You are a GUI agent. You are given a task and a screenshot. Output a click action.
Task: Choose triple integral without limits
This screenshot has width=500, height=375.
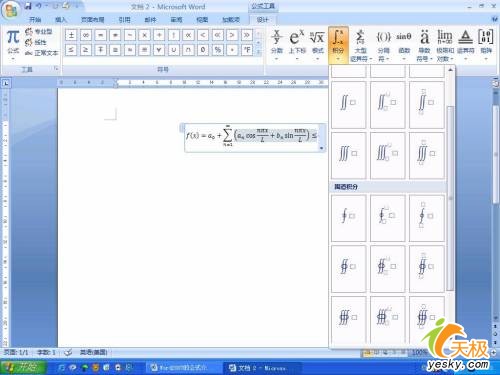(348, 155)
